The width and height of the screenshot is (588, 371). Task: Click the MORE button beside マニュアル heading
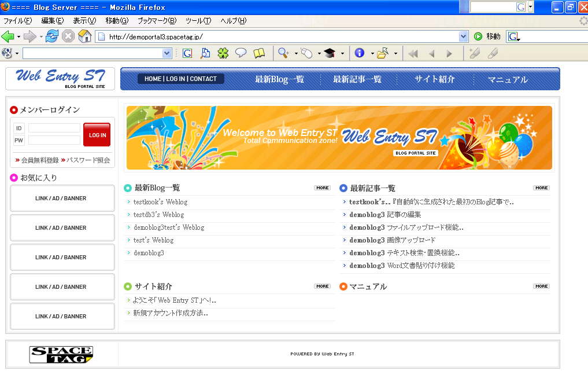point(542,286)
